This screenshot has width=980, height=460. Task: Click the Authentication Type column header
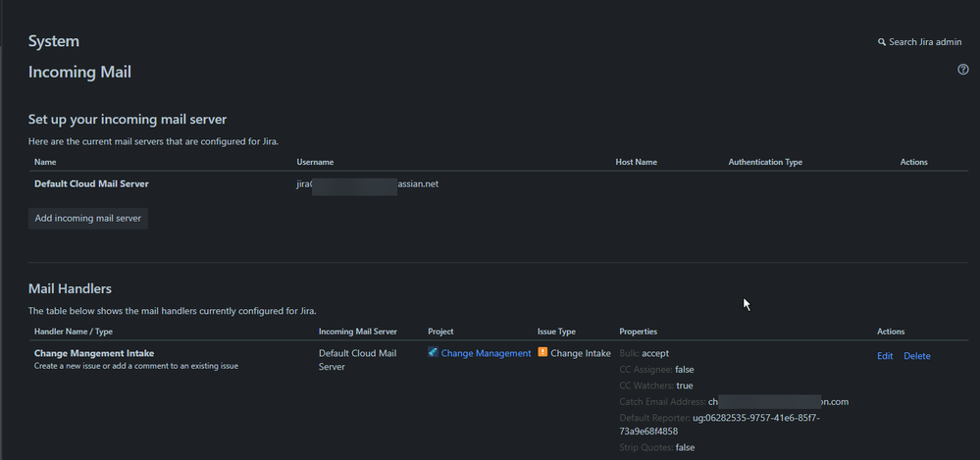tap(765, 163)
